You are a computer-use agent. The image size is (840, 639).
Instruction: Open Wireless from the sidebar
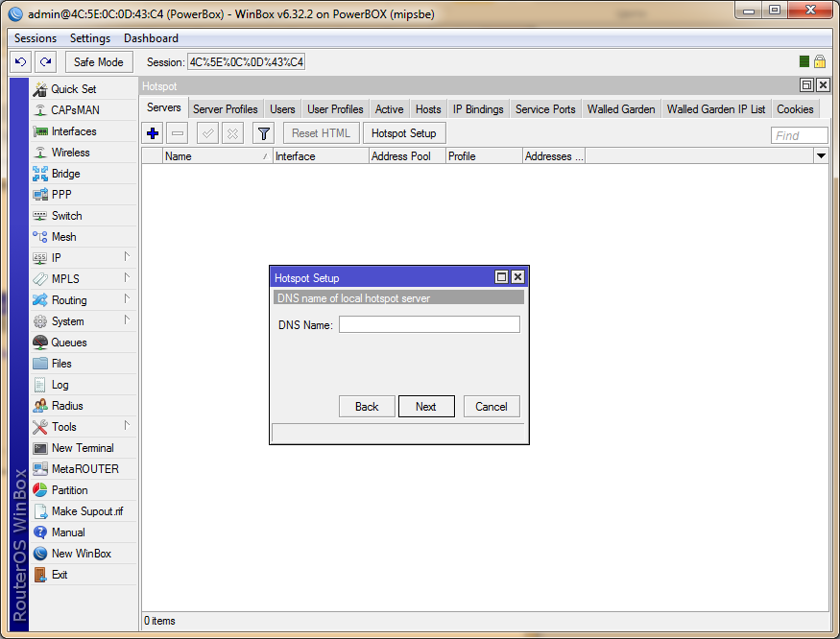pos(70,153)
